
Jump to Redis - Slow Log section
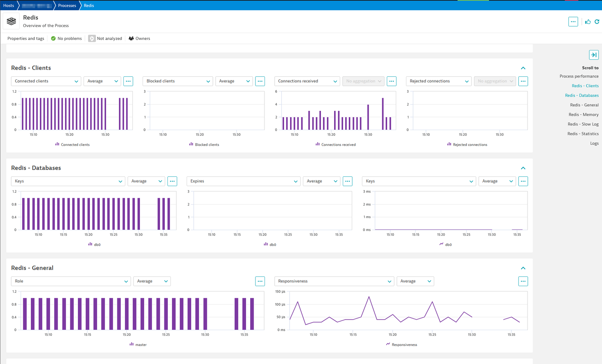583,124
